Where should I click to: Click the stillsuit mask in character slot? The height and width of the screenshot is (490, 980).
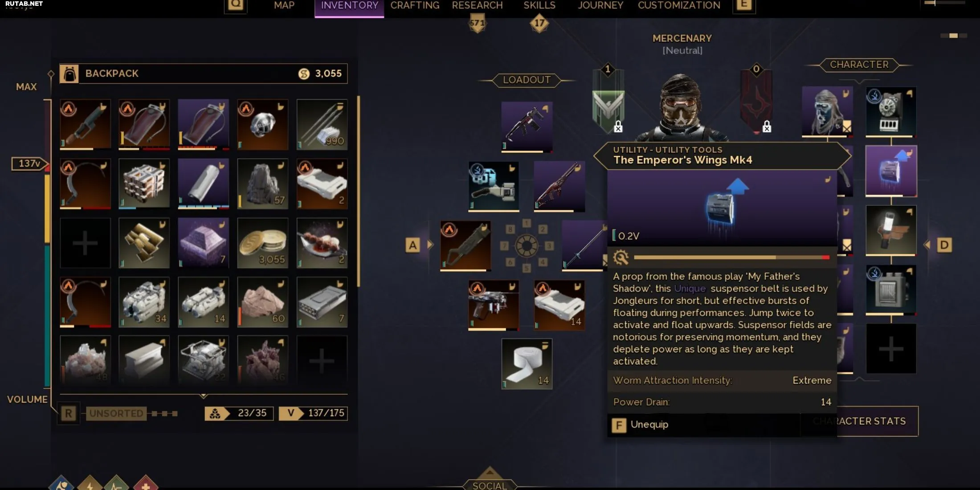point(827,111)
